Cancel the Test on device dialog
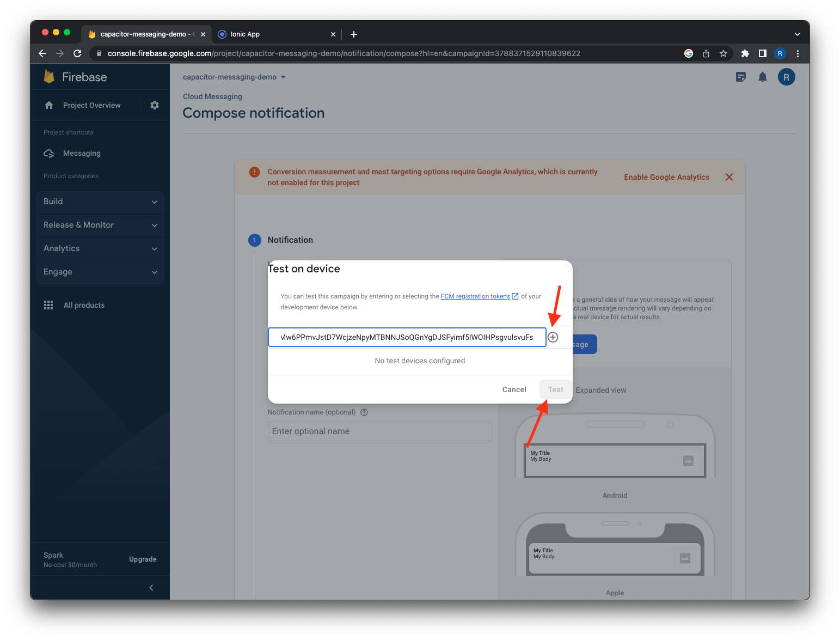This screenshot has height=640, width=840. point(513,389)
